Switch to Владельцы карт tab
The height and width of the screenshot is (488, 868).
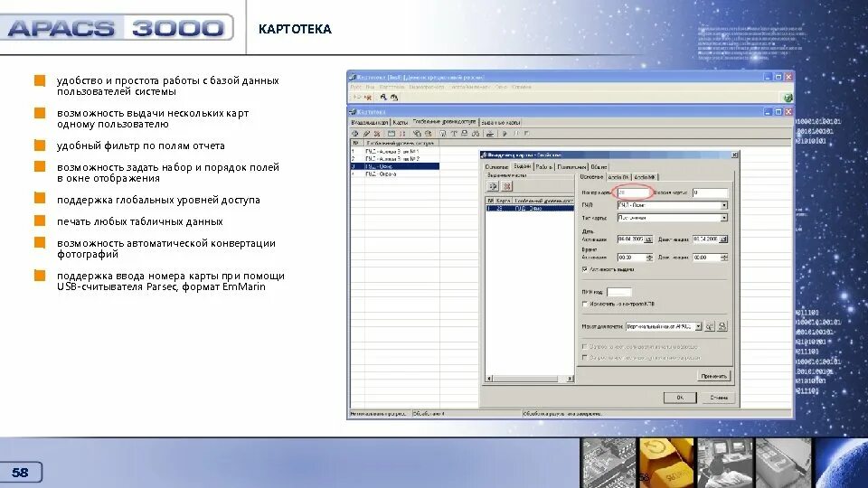coord(370,122)
